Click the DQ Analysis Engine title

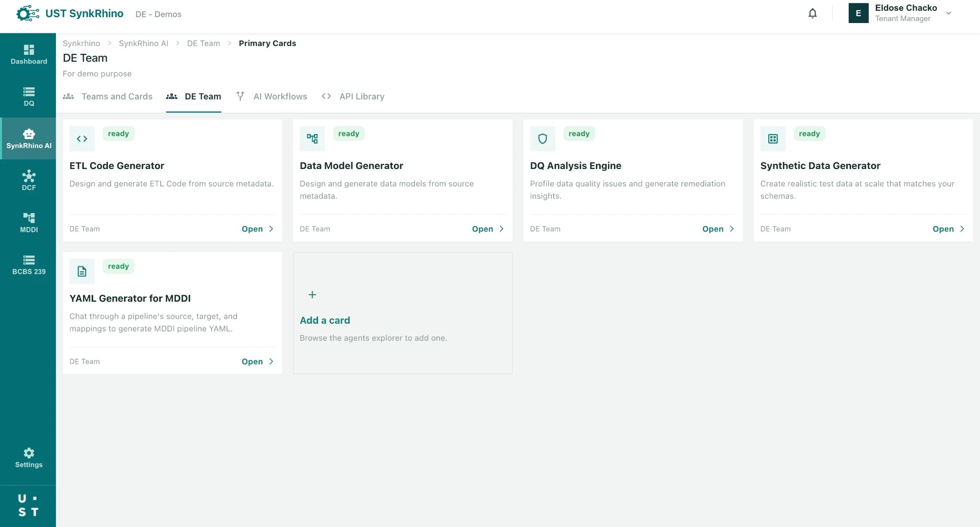coord(576,166)
